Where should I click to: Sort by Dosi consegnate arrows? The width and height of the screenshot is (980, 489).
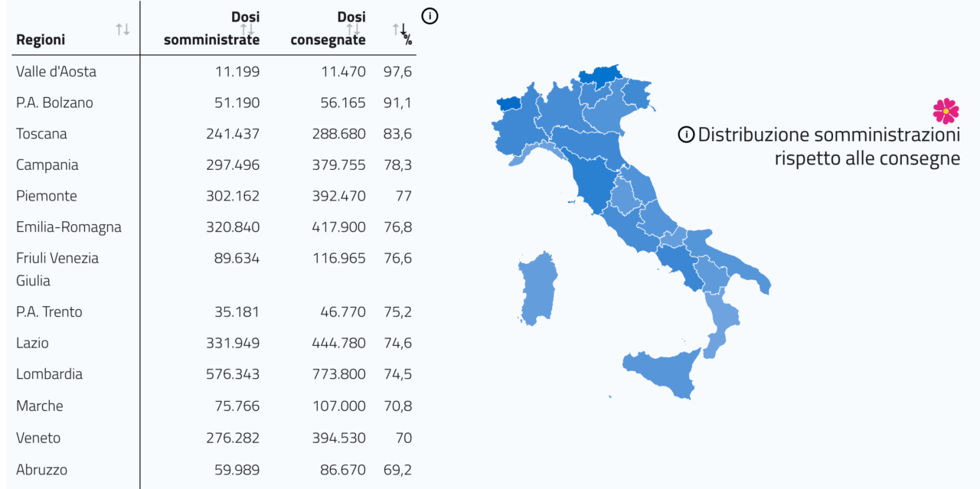point(353,28)
